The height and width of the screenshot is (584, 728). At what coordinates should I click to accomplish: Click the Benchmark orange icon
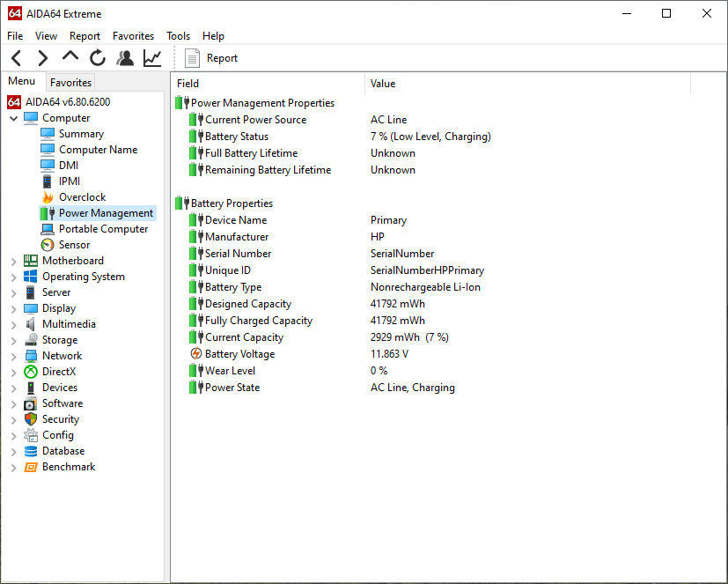(x=31, y=467)
